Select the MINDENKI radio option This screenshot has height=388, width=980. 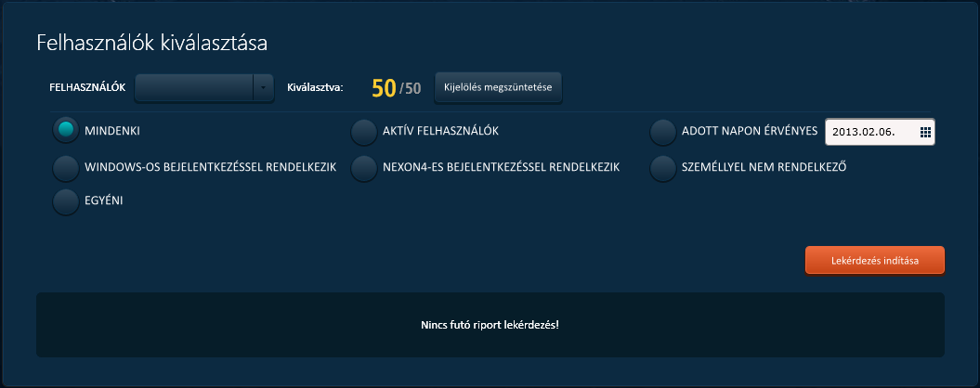(x=66, y=131)
